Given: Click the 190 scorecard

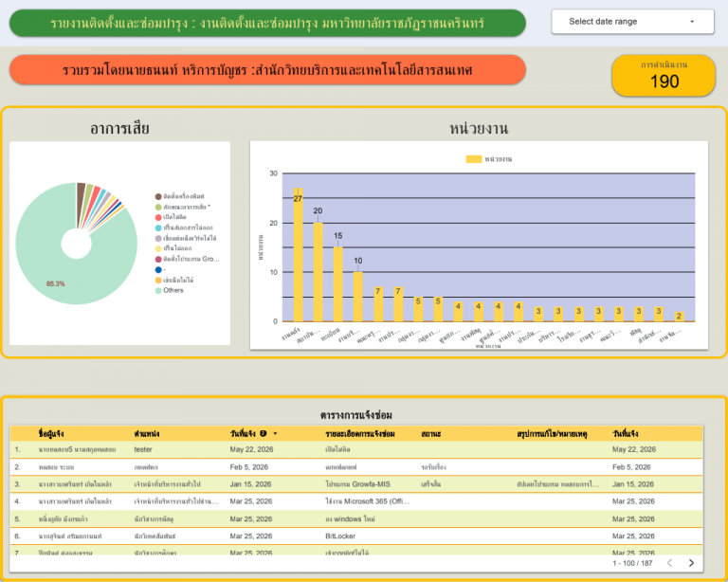Looking at the screenshot, I should click(664, 76).
